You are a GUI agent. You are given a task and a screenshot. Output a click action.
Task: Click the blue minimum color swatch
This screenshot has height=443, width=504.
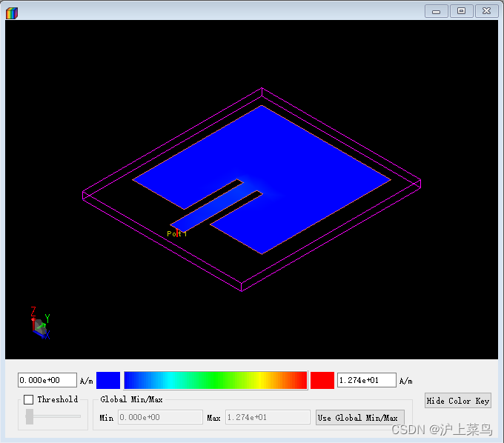[108, 380]
